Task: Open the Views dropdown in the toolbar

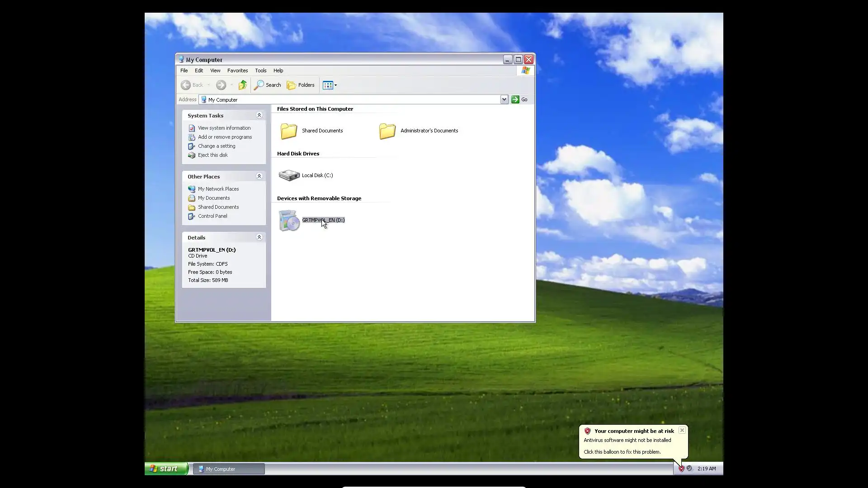Action: (330, 85)
